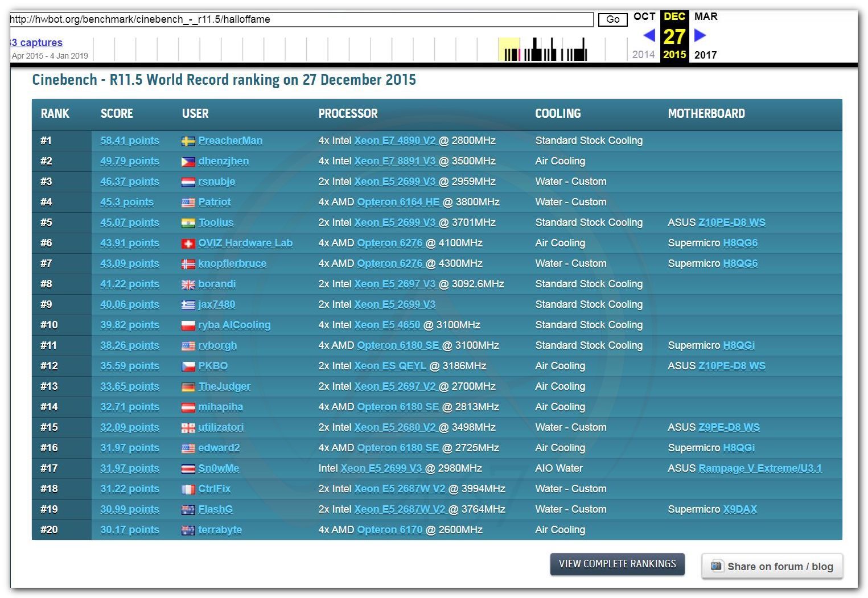Focus the Wayback URL address field
This screenshot has height=598, width=868.
tap(302, 19)
